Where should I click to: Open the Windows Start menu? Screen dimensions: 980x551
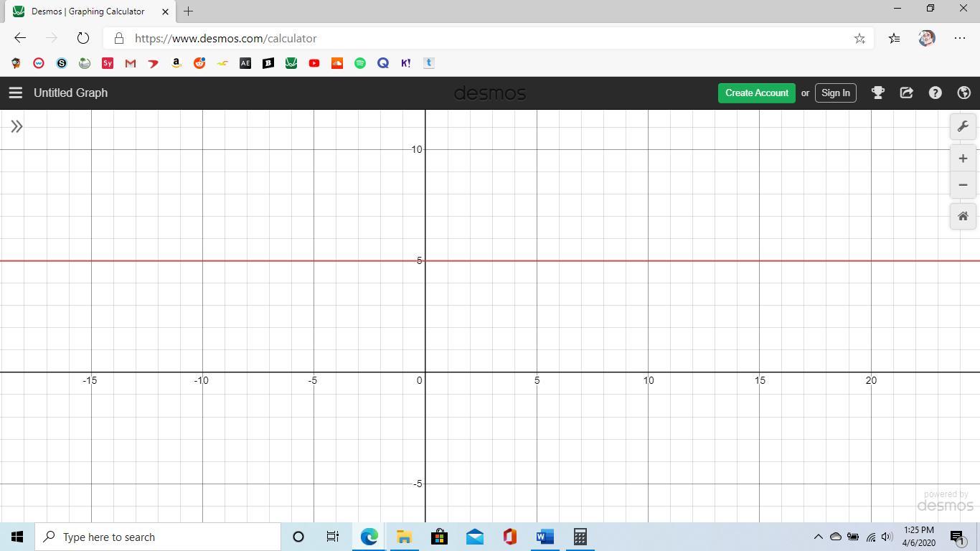click(x=17, y=537)
